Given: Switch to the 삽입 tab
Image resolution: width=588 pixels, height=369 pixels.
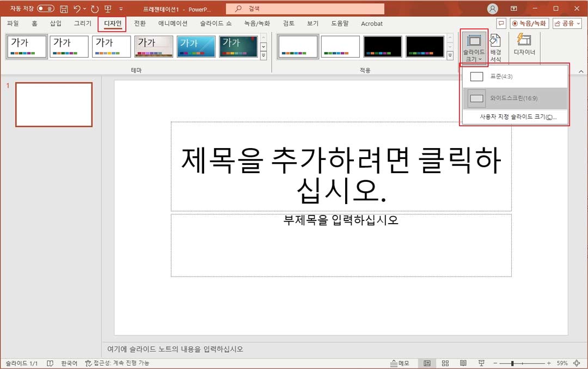Looking at the screenshot, I should coord(56,23).
